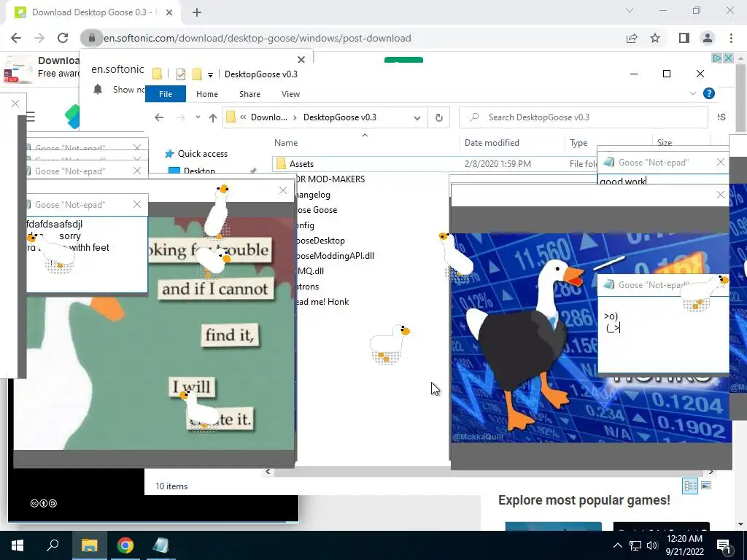Switch to Chrome in taskbar
Viewport: 747px width, 560px height.
tap(125, 545)
